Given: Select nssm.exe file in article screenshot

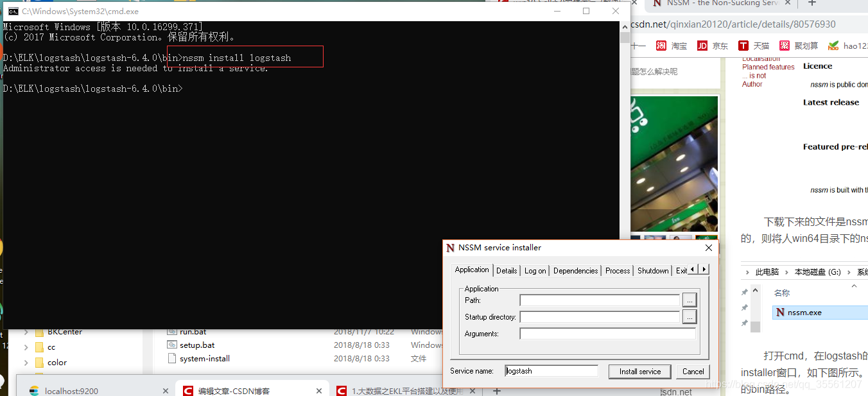Looking at the screenshot, I should click(820, 313).
